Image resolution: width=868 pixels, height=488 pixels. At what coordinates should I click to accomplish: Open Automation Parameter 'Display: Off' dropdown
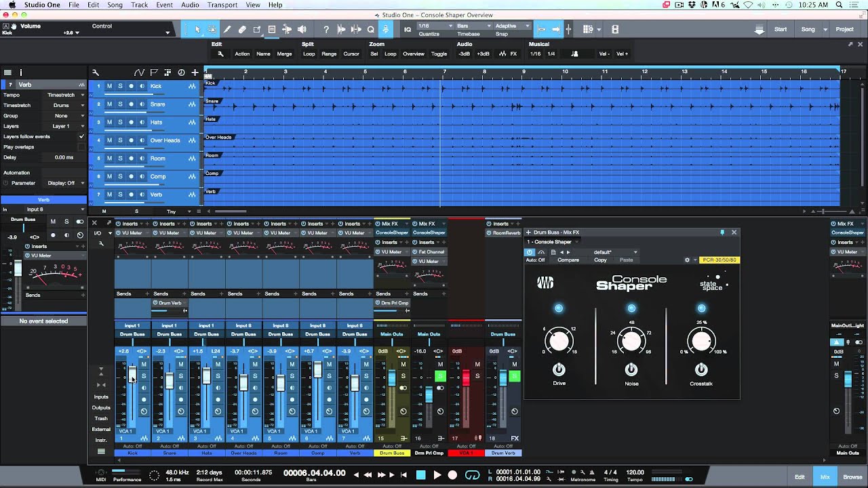click(66, 183)
